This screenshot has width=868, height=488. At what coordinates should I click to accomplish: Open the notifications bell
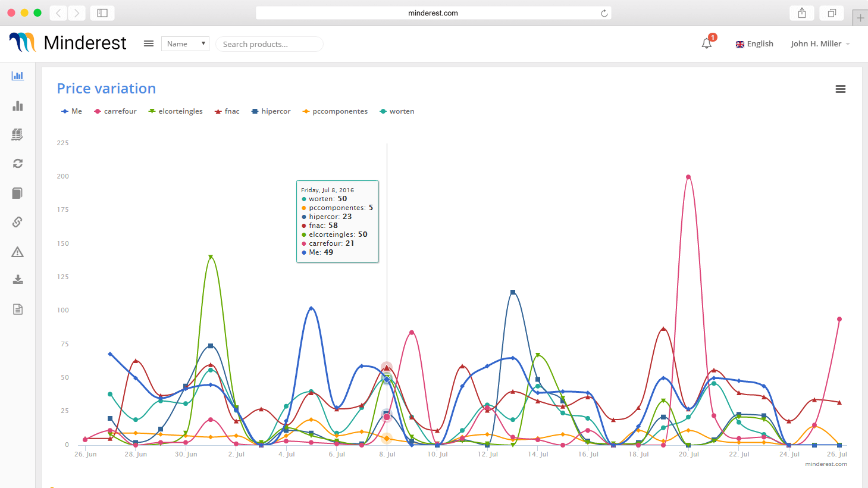pos(707,43)
